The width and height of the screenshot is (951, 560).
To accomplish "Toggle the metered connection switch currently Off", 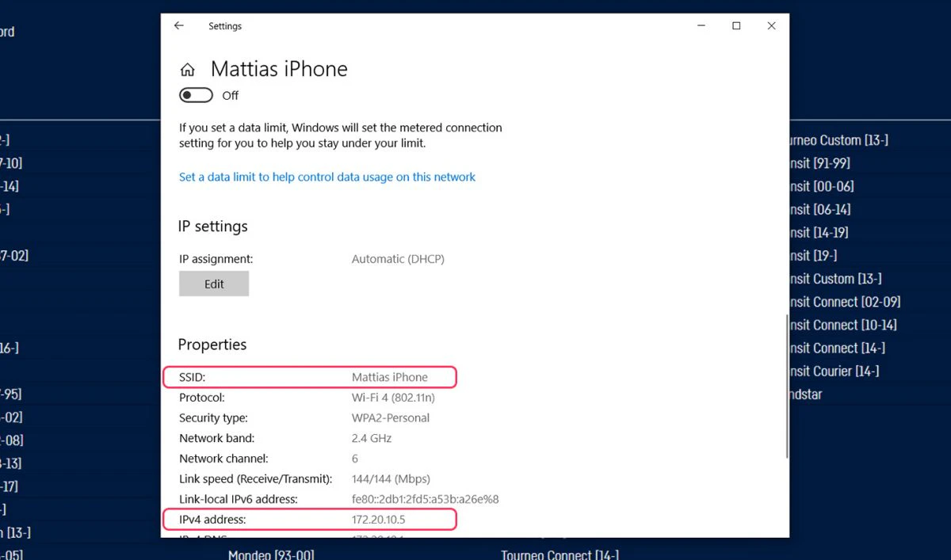I will pos(197,96).
